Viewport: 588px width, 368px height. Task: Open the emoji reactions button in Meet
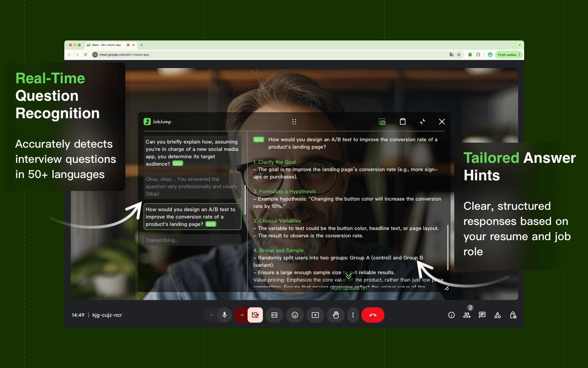coord(295,315)
